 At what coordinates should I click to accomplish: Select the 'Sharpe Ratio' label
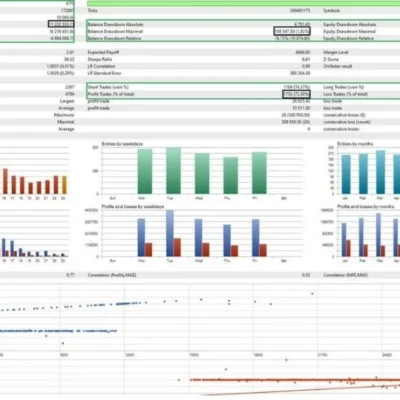point(100,59)
